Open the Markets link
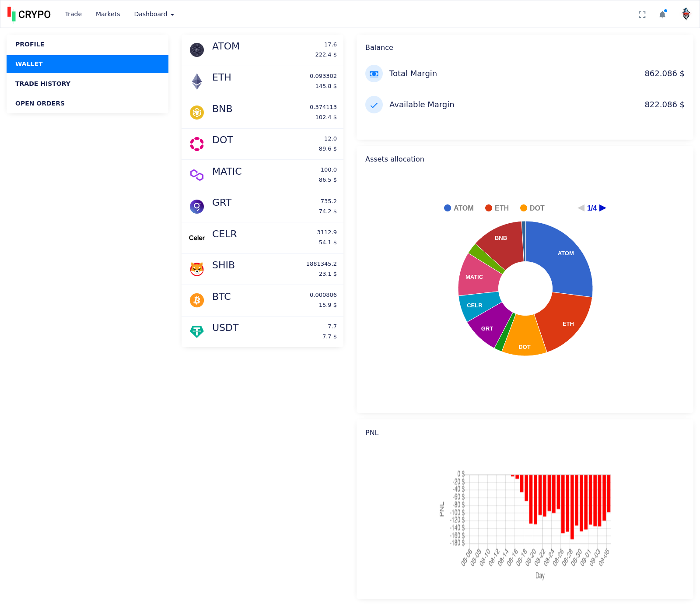Screen dimensions: 700x612 pos(108,14)
